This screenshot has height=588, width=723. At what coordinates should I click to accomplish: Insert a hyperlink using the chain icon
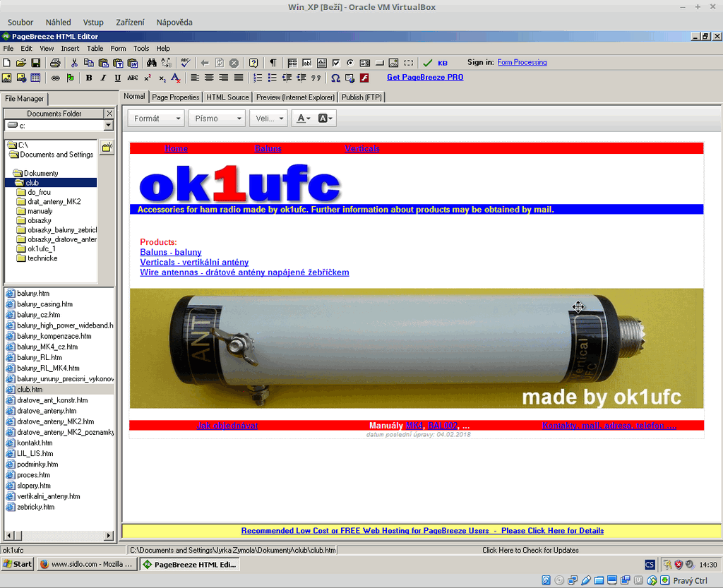[x=56, y=78]
